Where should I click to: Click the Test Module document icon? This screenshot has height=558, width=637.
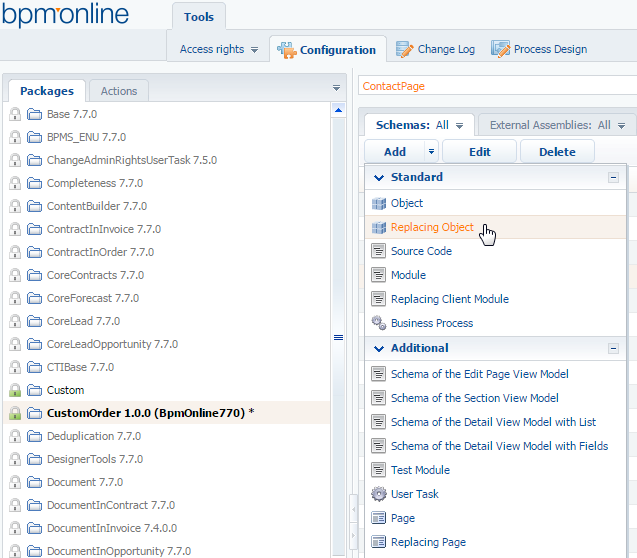click(379, 470)
